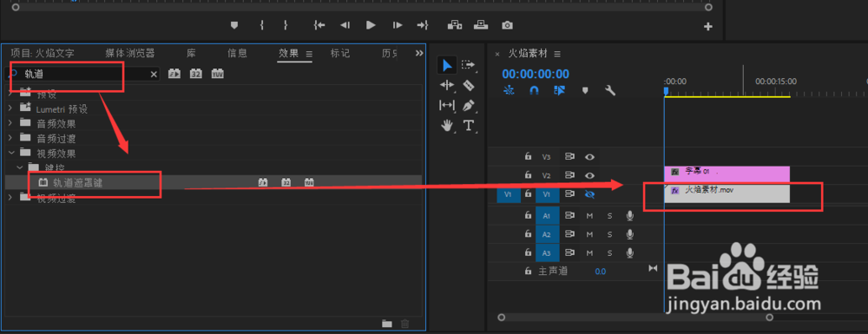
Task: Select the 字幕 01 clip
Action: [x=727, y=174]
